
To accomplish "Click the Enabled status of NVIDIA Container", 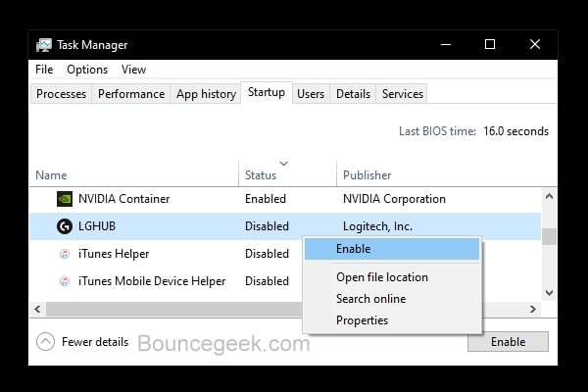I will click(266, 199).
